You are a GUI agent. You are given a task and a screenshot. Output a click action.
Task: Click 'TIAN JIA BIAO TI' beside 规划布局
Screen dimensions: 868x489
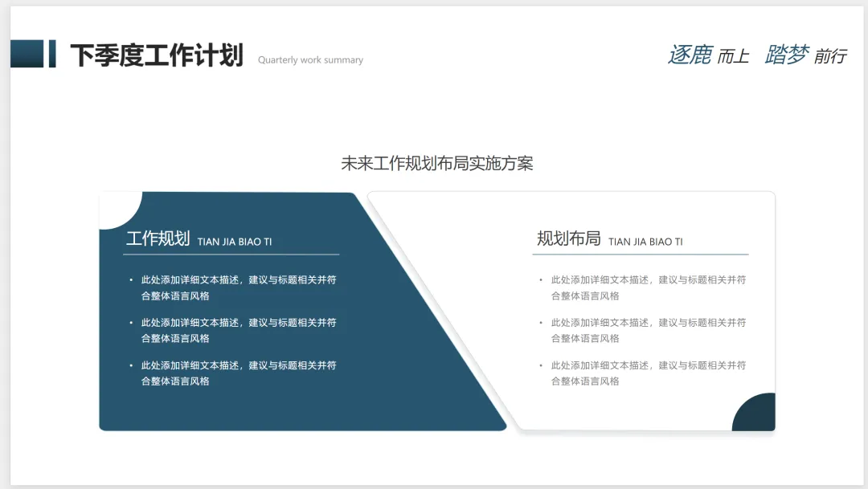[645, 242]
